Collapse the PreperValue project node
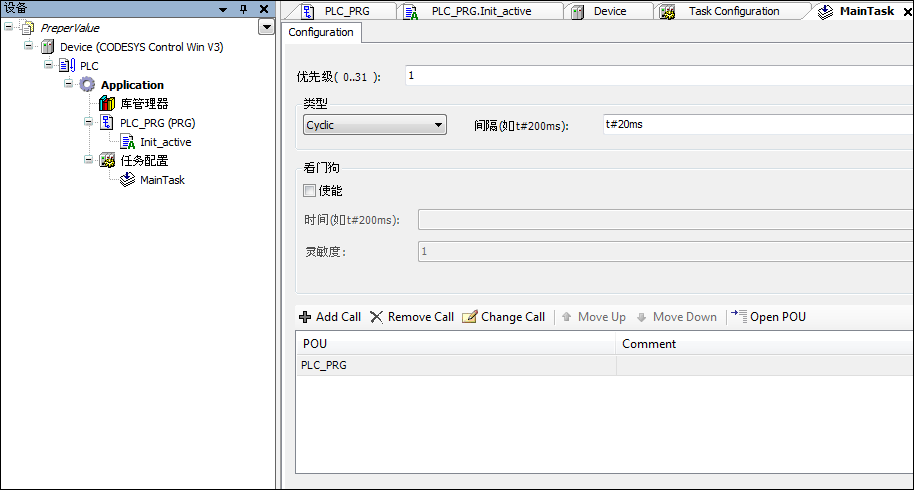Image resolution: width=914 pixels, height=490 pixels. (x=9, y=28)
